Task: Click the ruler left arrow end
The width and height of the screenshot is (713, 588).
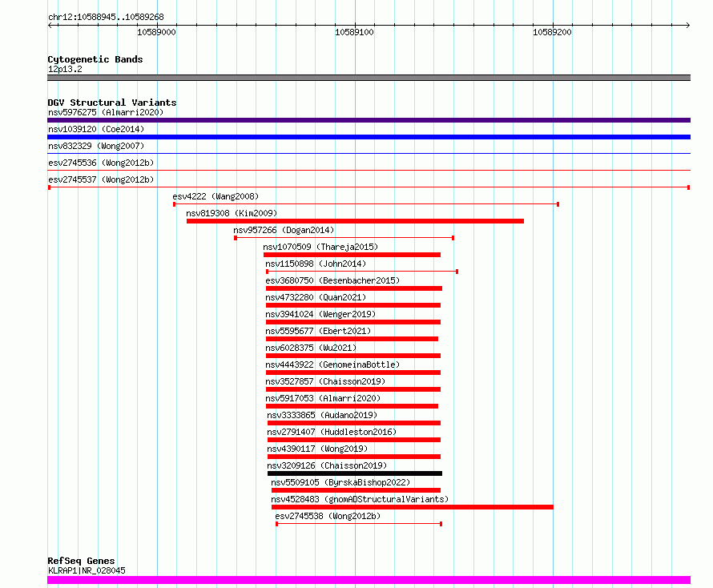Action: (50, 25)
